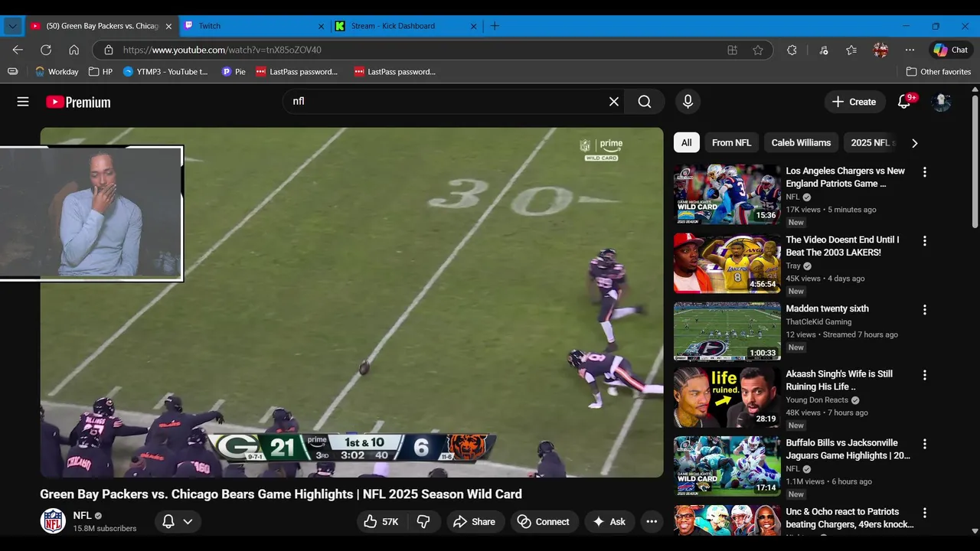Open Other favorites folder
Viewport: 980px width, 551px height.
click(938, 72)
